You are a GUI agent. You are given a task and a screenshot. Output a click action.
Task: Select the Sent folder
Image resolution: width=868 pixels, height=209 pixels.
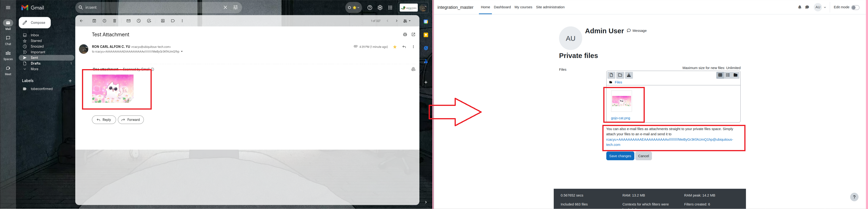tap(47, 58)
